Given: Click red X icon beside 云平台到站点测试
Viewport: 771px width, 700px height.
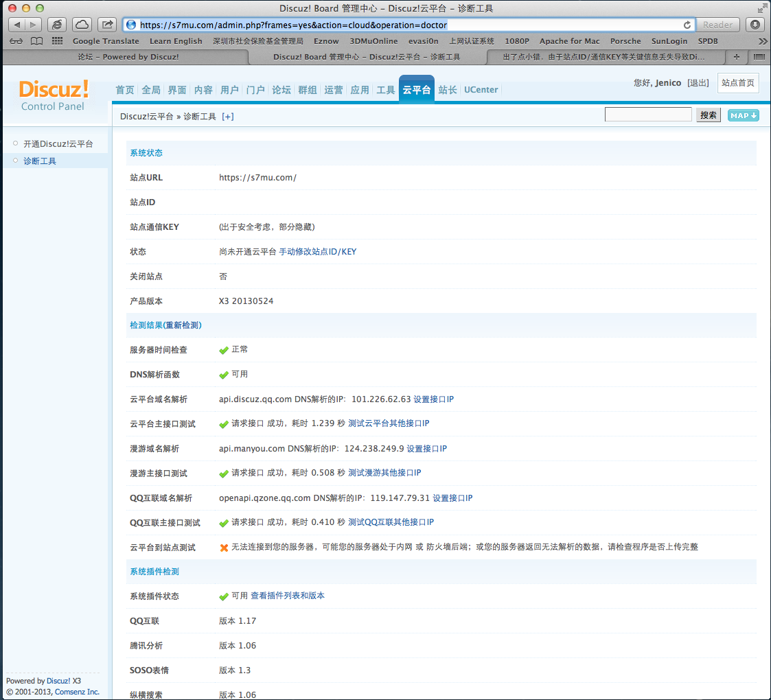Looking at the screenshot, I should 224,548.
